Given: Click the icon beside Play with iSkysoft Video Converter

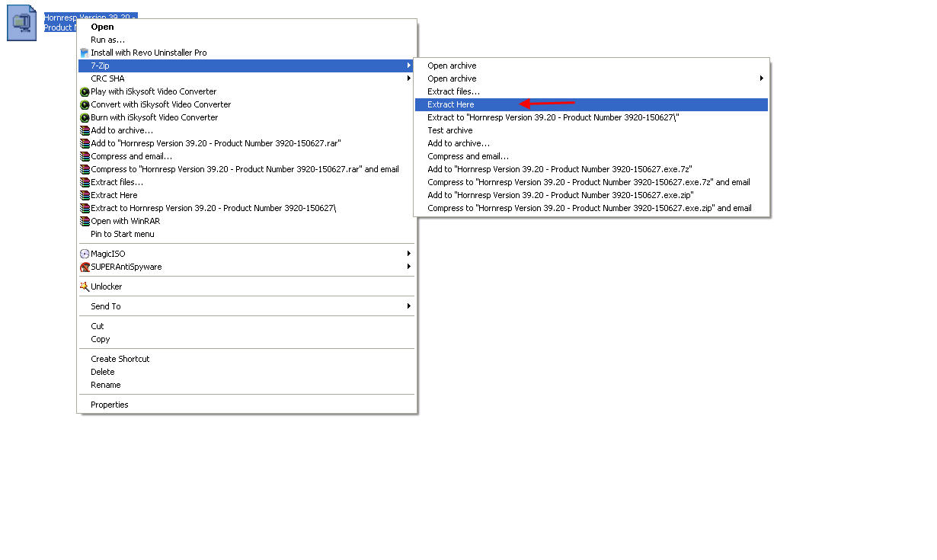Looking at the screenshot, I should (85, 91).
